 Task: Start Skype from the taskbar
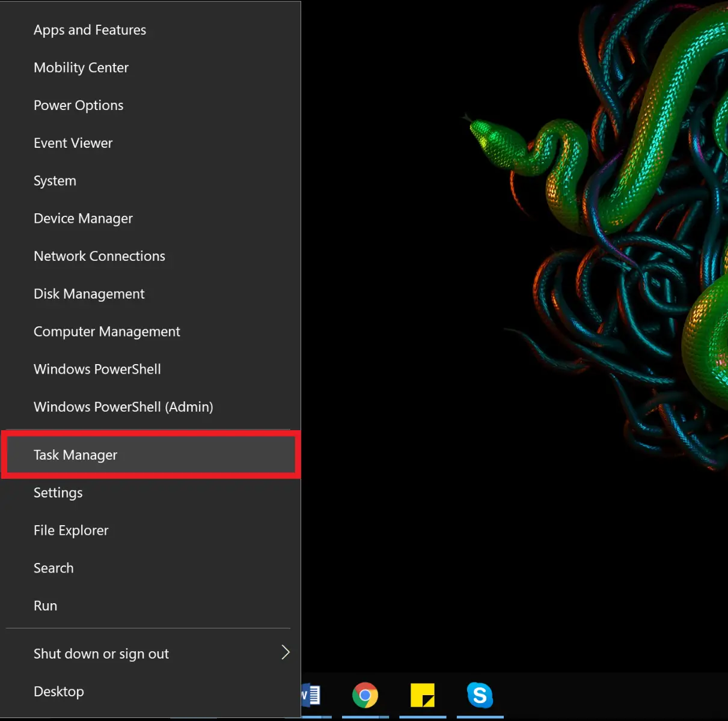[479, 696]
